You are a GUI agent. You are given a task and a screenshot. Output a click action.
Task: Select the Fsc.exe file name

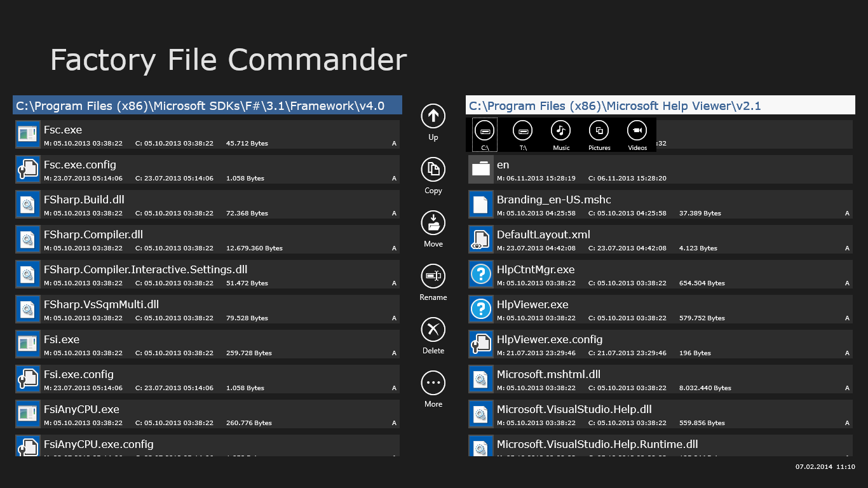[x=63, y=130]
